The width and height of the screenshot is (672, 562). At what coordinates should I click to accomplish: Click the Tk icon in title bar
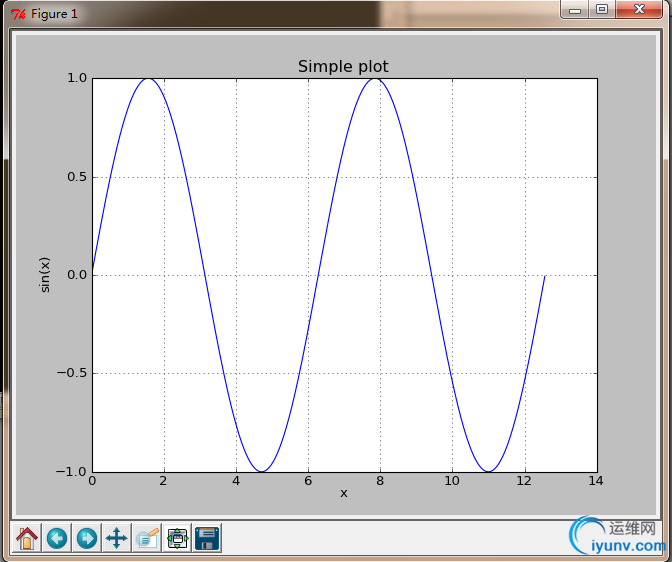18,14
